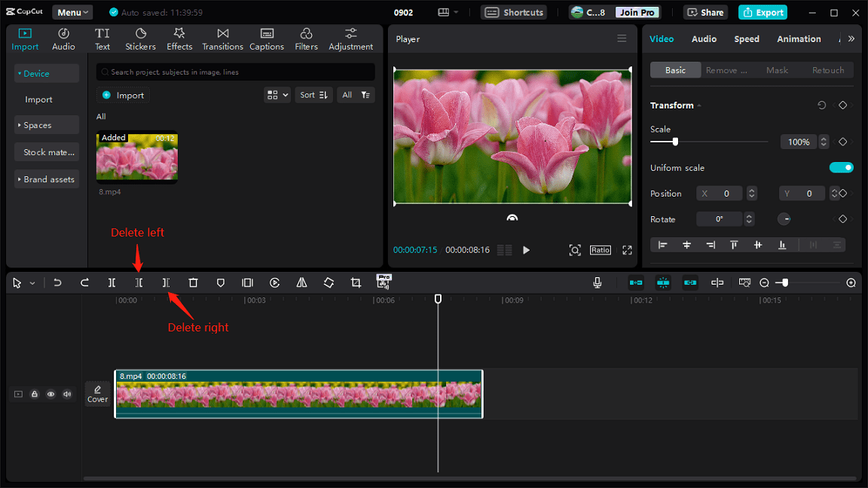This screenshot has height=488, width=868.
Task: Open the All filter dropdown
Action: point(356,95)
